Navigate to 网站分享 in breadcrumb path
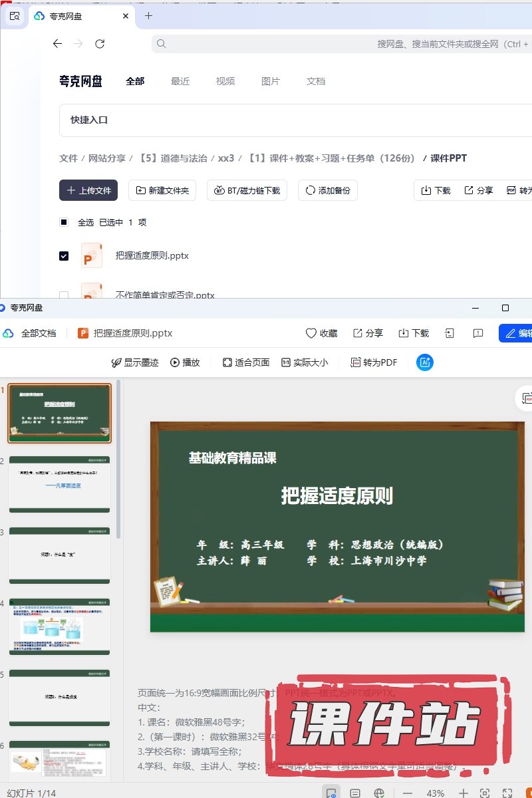The height and width of the screenshot is (798, 532). click(x=107, y=158)
